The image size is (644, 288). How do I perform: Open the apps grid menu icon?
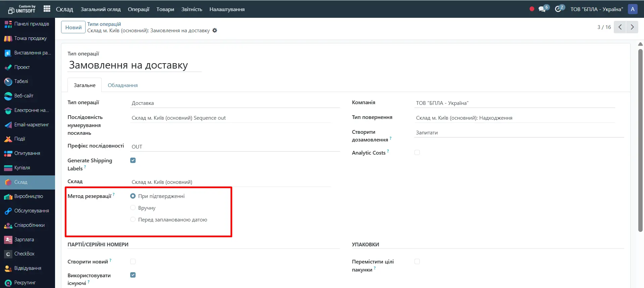[x=47, y=9]
